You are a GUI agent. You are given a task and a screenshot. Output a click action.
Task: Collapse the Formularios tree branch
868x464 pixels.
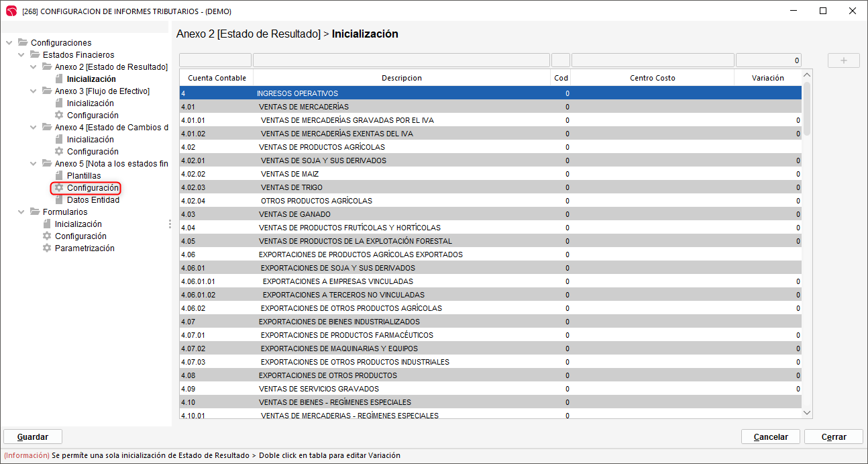point(21,212)
